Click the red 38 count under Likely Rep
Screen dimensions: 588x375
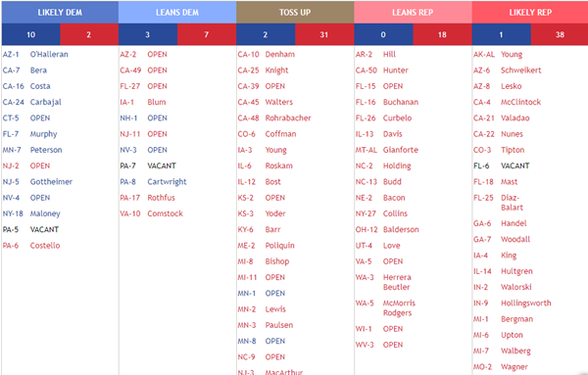[x=560, y=34]
